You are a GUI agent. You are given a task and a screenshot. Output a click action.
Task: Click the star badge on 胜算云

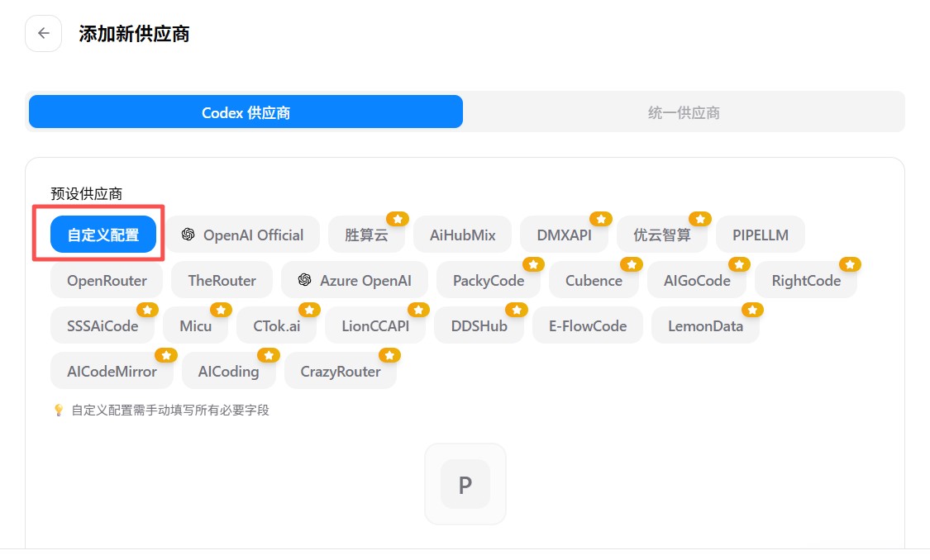click(398, 219)
